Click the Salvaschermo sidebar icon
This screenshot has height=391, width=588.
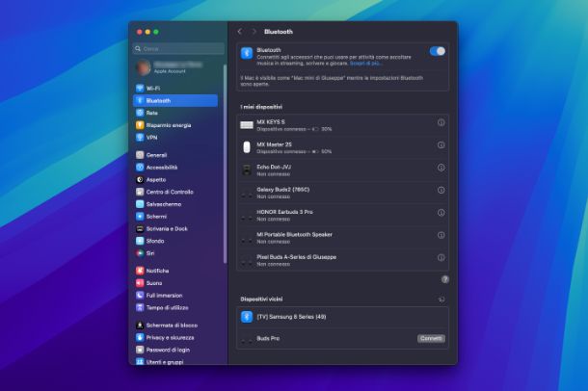pyautogui.click(x=140, y=204)
